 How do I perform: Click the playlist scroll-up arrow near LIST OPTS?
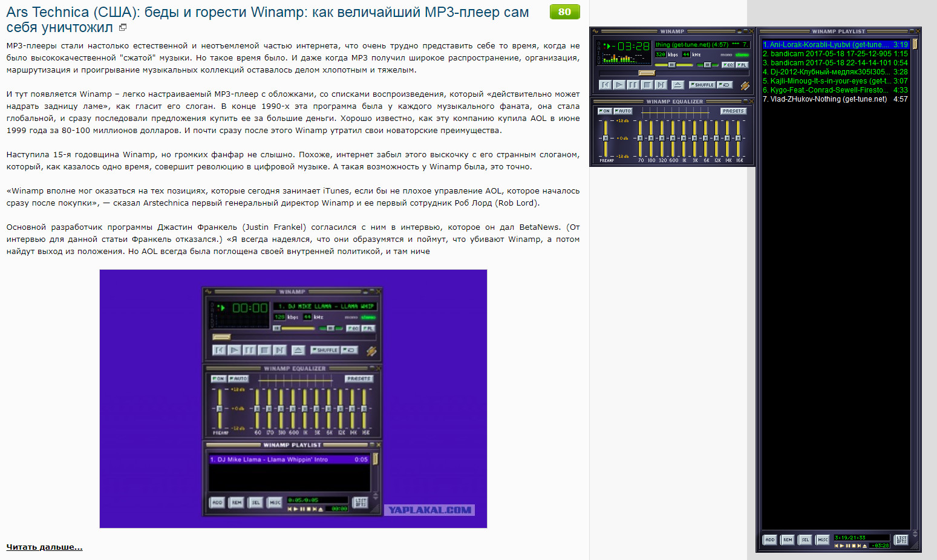tap(915, 532)
